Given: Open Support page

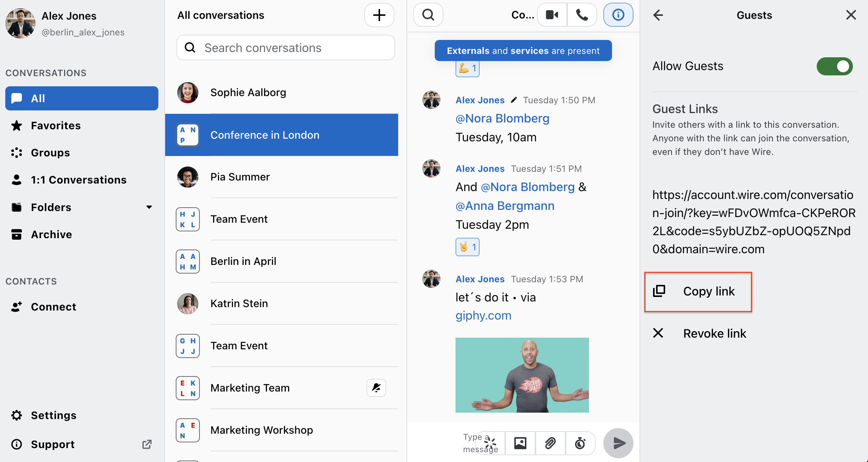Looking at the screenshot, I should coord(82,444).
